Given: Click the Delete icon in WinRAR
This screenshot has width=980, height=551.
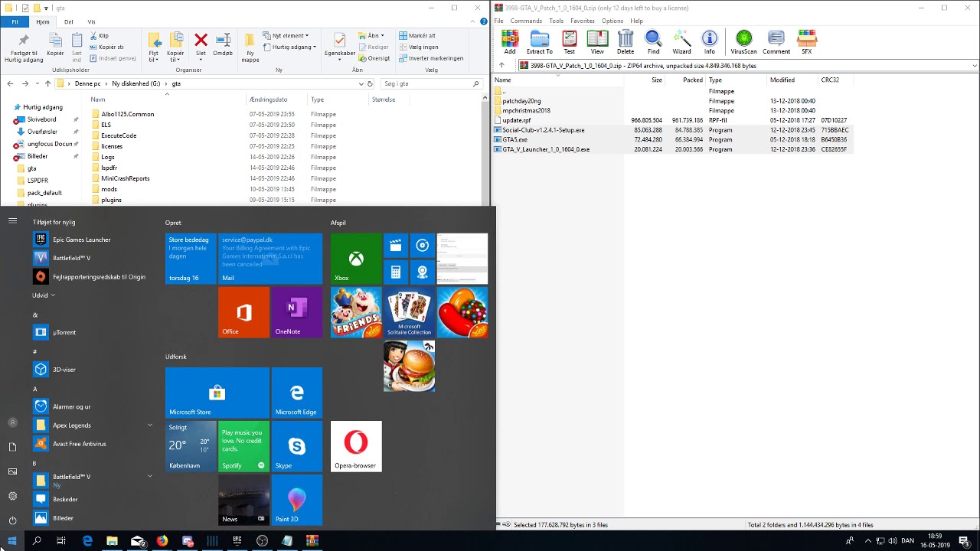Looking at the screenshot, I should (626, 42).
